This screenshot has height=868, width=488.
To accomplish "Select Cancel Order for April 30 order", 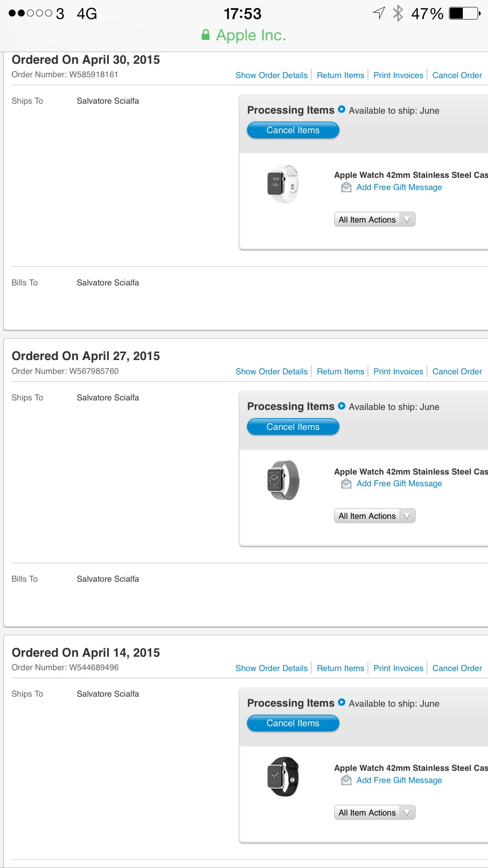I will pyautogui.click(x=457, y=75).
